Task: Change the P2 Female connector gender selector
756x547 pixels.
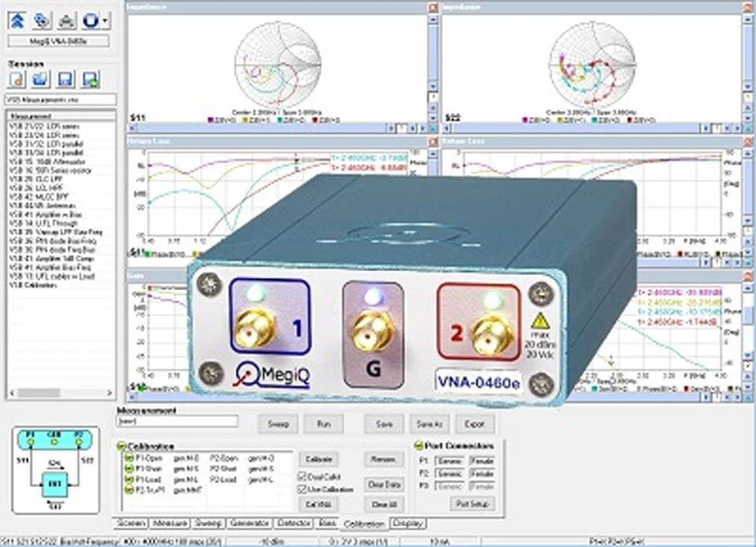Action: tap(481, 474)
